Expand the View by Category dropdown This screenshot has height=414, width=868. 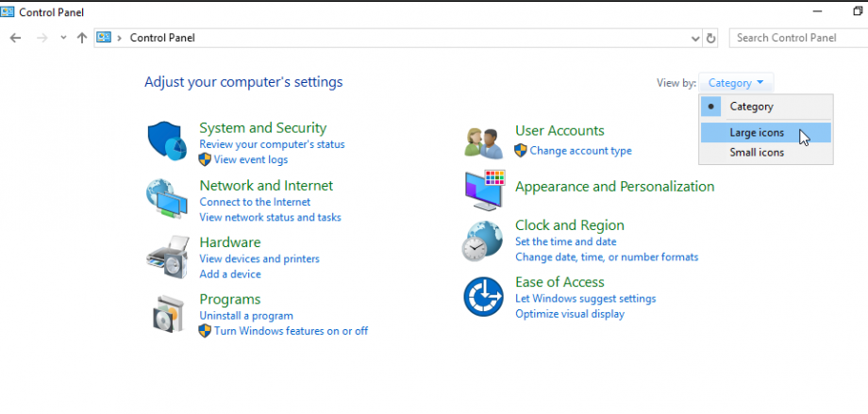(x=736, y=83)
